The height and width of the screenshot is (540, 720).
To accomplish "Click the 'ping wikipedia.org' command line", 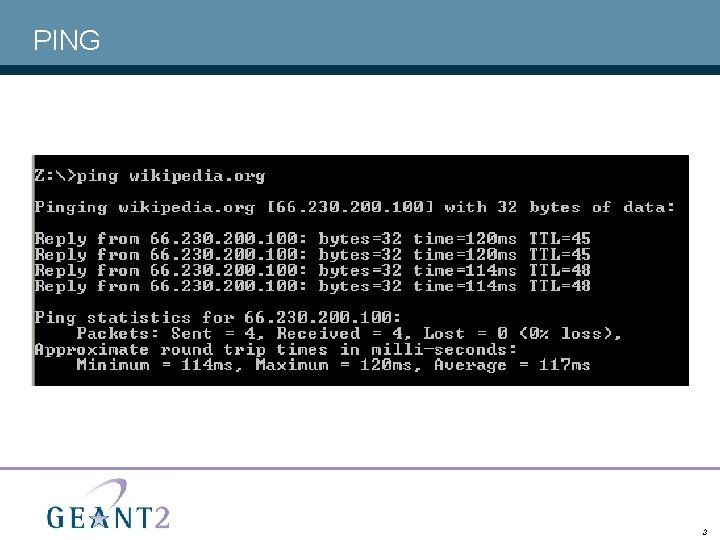I will click(x=150, y=176).
